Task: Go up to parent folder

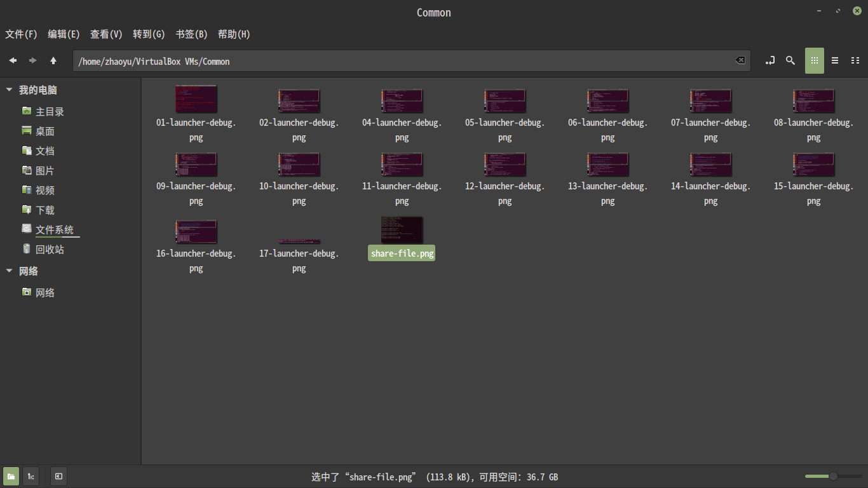Action: (x=53, y=60)
